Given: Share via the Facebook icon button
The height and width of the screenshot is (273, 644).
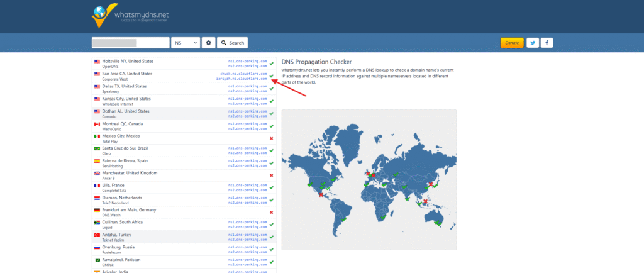Looking at the screenshot, I should (x=547, y=43).
